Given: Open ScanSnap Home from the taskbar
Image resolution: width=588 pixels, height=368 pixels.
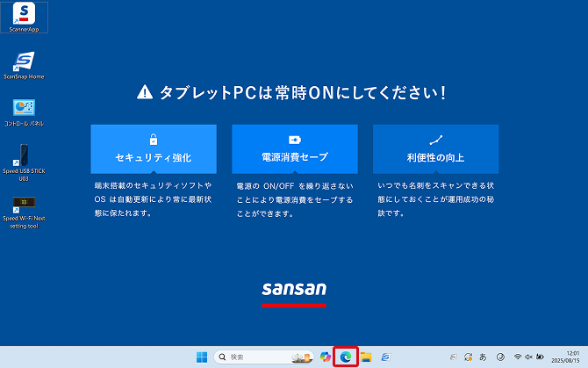Looking at the screenshot, I should pos(386,357).
